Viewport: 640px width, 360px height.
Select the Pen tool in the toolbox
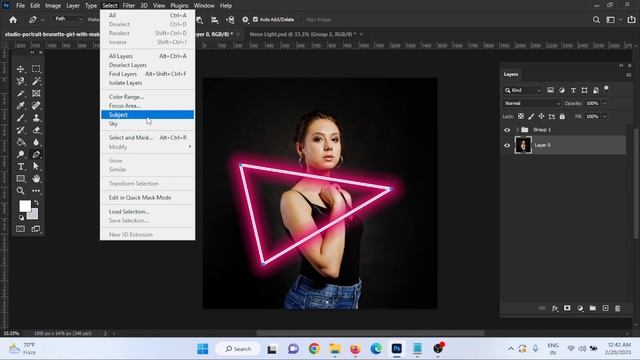tap(36, 154)
